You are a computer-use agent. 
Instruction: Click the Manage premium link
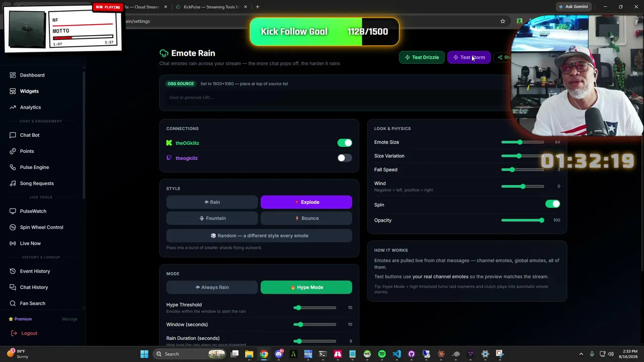click(69, 319)
